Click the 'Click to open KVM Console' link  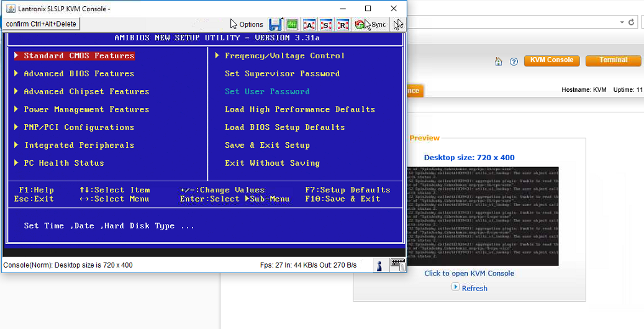[469, 274]
